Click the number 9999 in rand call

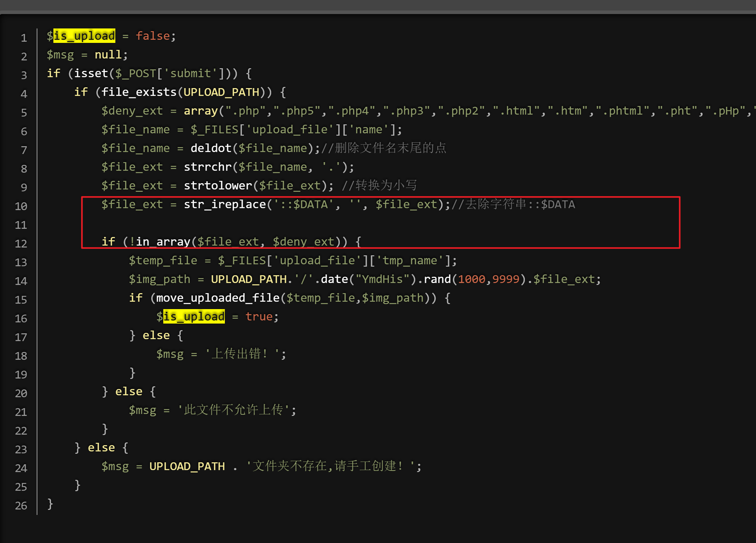pyautogui.click(x=505, y=279)
